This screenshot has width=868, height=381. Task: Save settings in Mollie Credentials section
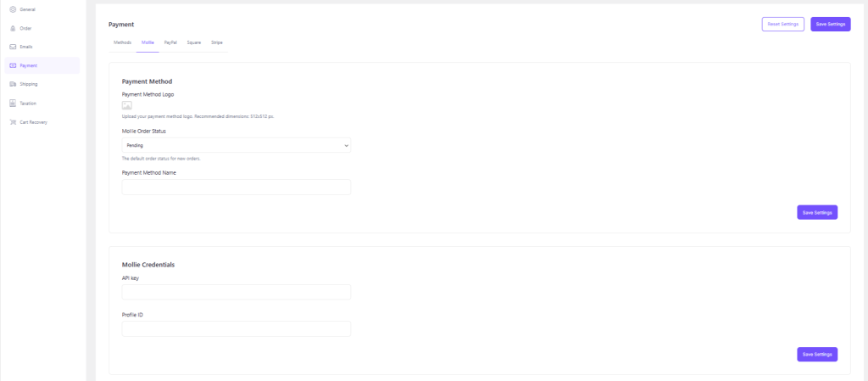click(817, 355)
